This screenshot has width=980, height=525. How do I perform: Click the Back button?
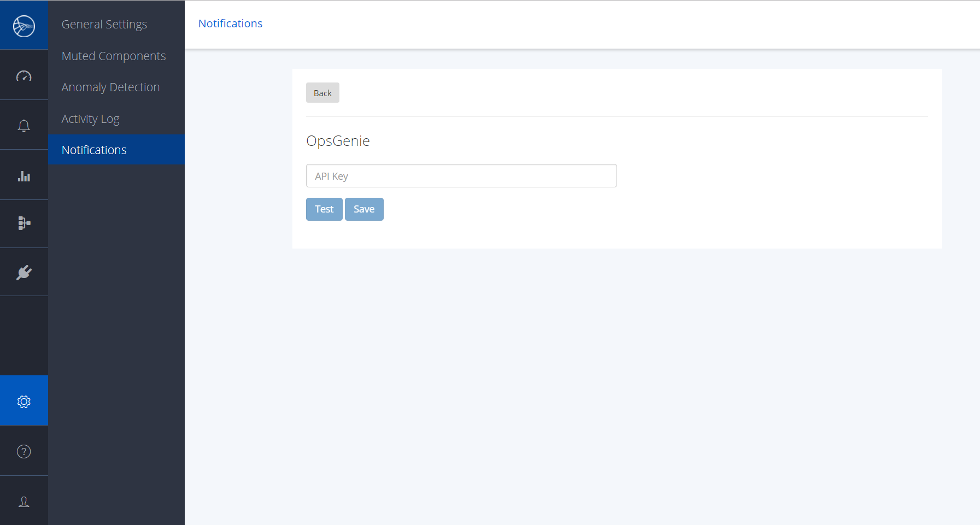(322, 93)
